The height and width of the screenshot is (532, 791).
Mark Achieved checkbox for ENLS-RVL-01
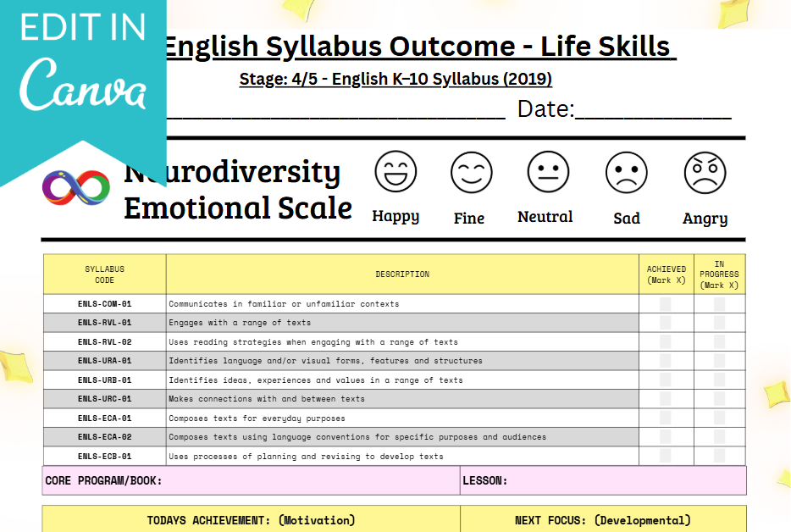click(x=666, y=323)
